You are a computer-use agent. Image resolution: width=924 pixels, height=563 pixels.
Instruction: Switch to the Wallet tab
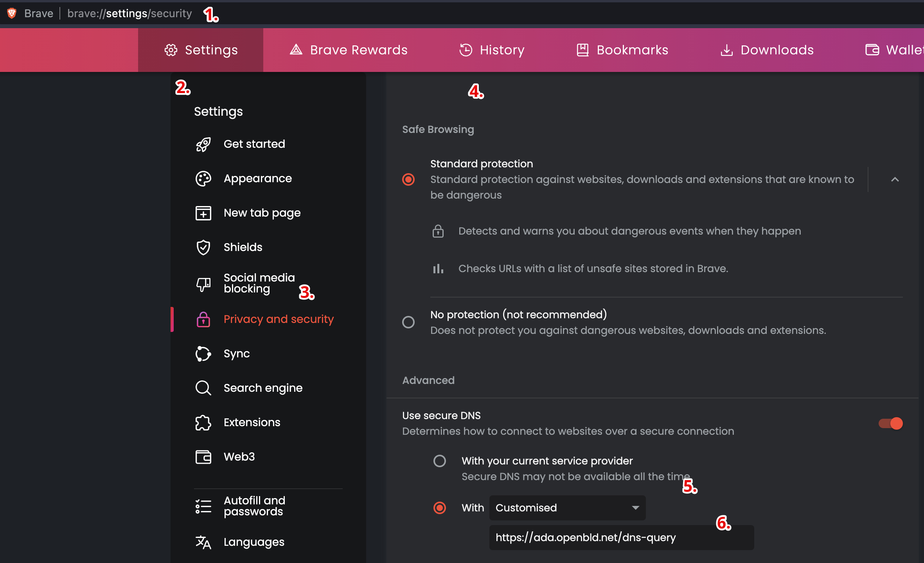894,50
